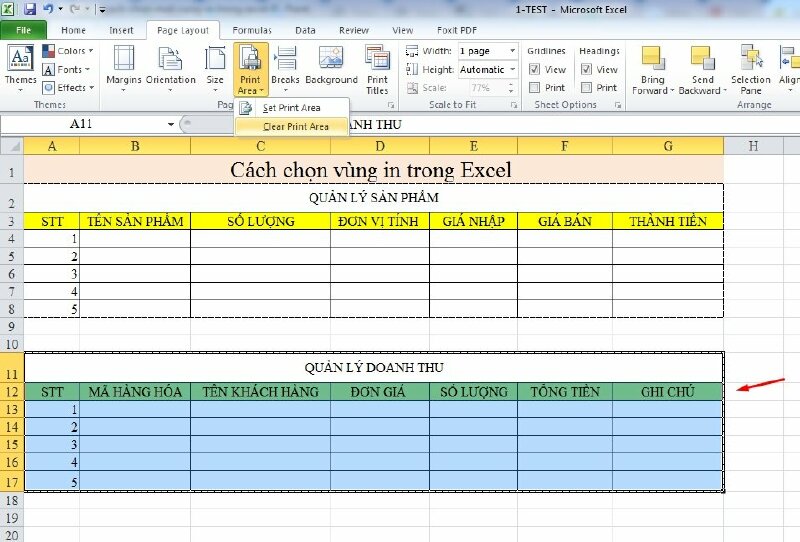Click the Print Area button
Image resolution: width=800 pixels, height=542 pixels.
[251, 70]
